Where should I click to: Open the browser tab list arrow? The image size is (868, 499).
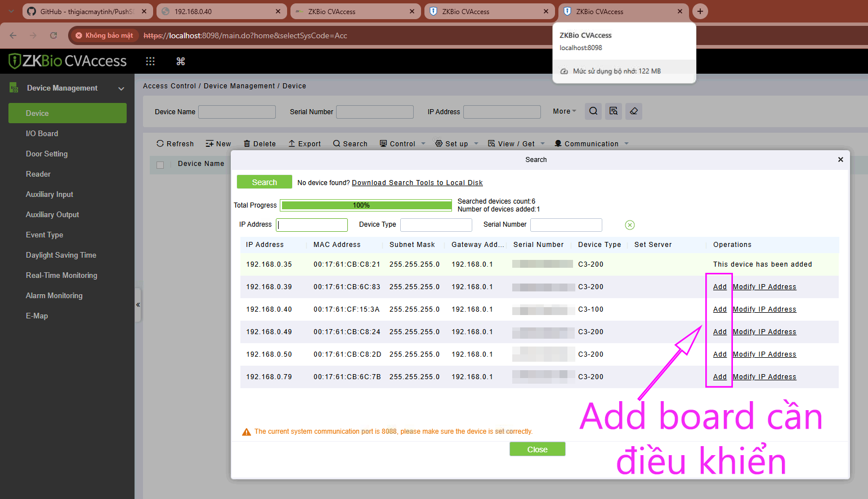tap(11, 11)
